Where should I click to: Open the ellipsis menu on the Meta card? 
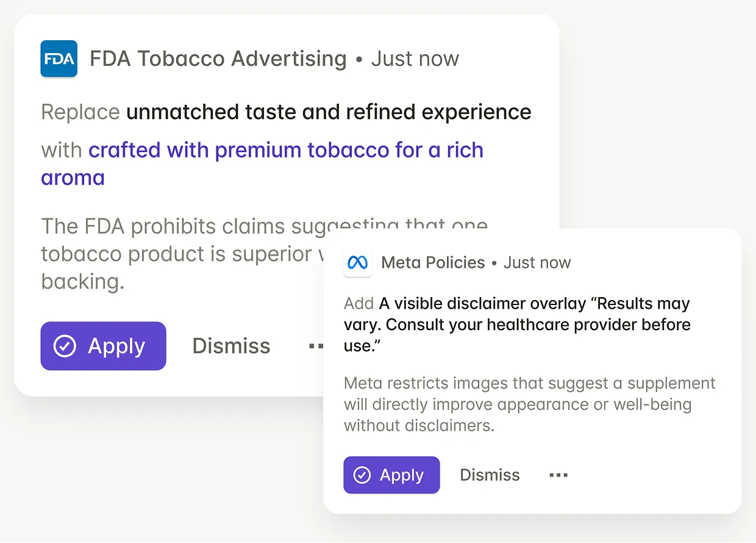pyautogui.click(x=558, y=475)
